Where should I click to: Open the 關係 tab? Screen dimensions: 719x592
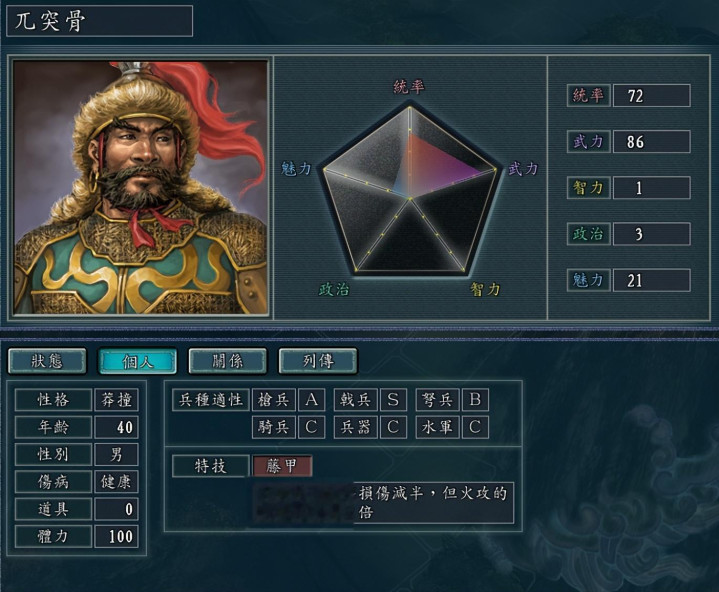[227, 361]
